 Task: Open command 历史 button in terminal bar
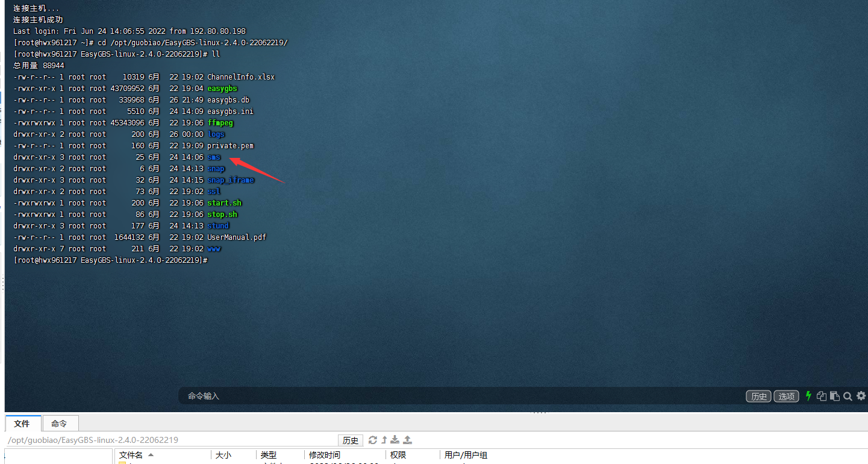[x=758, y=396]
